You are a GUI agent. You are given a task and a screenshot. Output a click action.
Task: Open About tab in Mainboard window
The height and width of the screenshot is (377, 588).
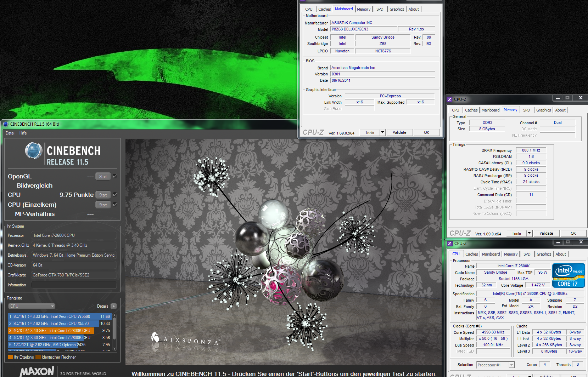pos(414,9)
